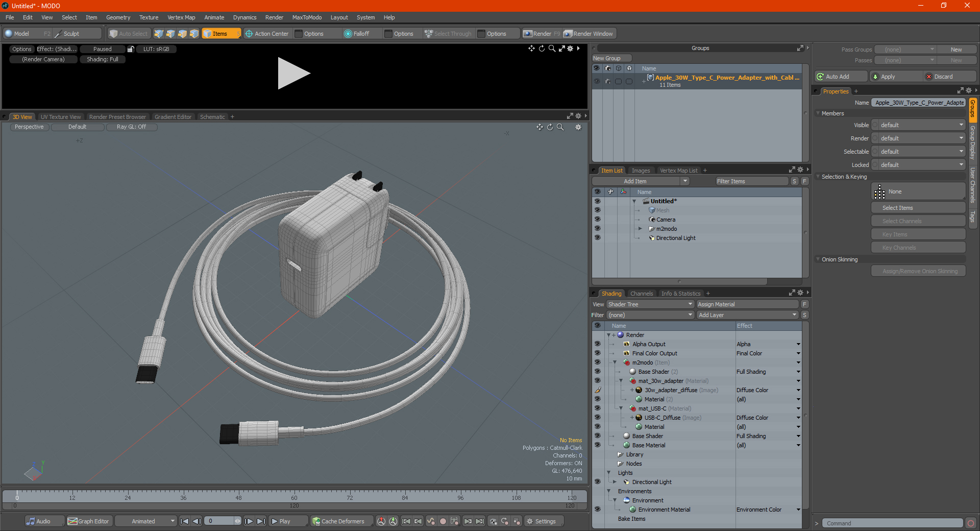Enable Auto Add for passes
Viewport: 980px width, 531px height.
841,77
